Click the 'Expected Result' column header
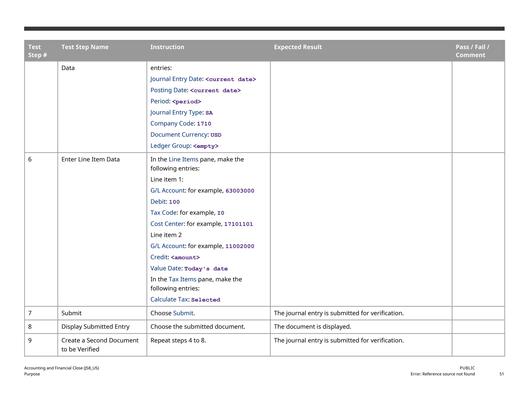The image size is (532, 411). pyautogui.click(x=298, y=47)
